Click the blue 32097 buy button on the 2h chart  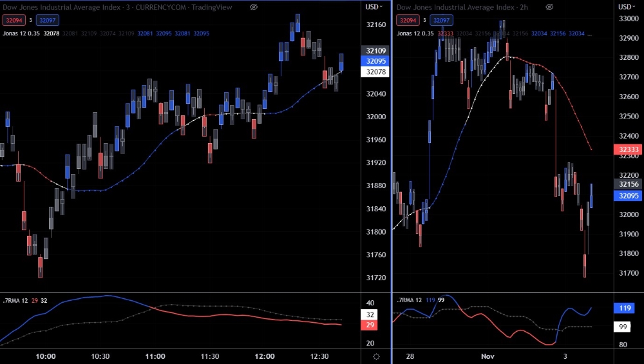[441, 20]
